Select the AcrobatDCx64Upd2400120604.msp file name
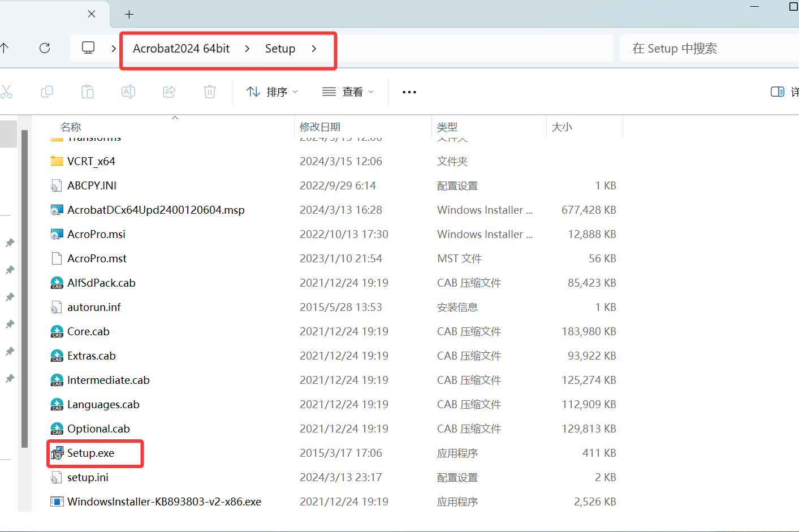 coord(156,210)
